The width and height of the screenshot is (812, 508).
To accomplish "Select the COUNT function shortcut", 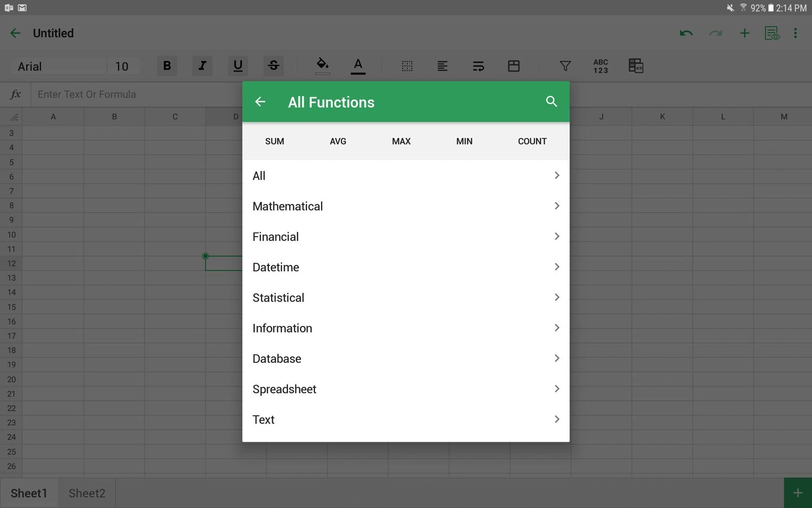I will click(532, 141).
